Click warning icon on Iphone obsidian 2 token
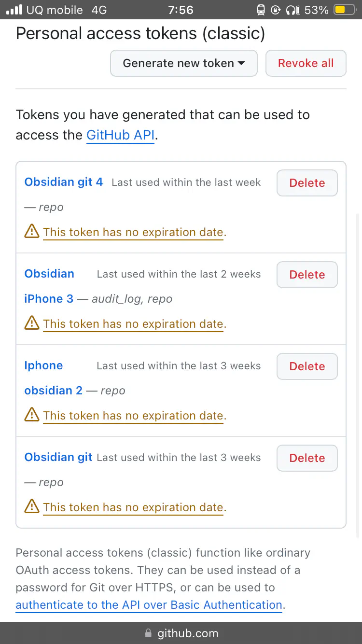 click(32, 415)
